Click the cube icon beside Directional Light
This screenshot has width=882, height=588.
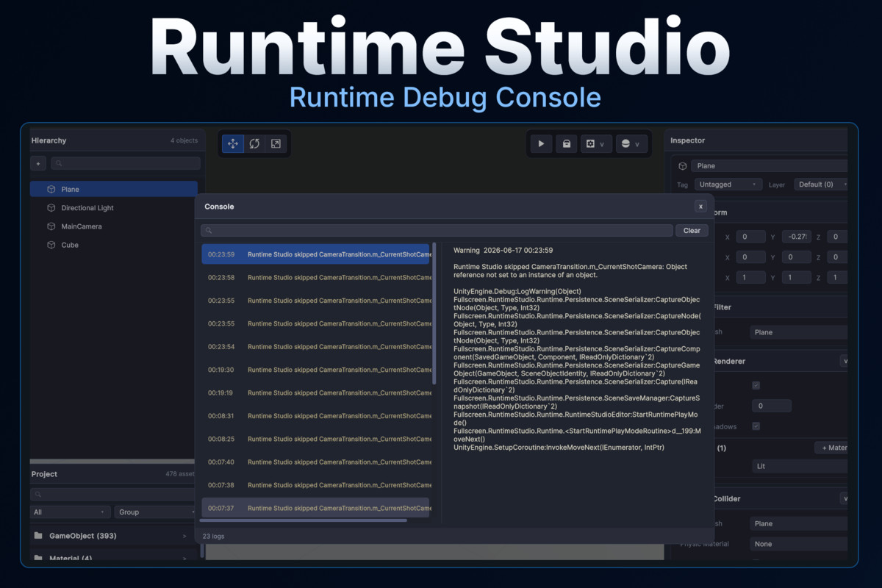click(x=51, y=208)
